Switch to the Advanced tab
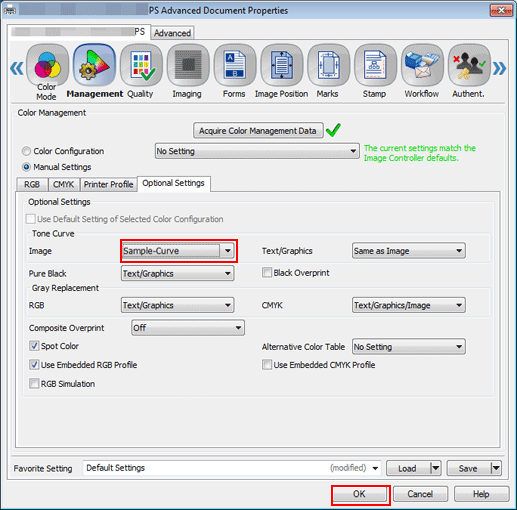This screenshot has height=510, width=517. [x=172, y=33]
